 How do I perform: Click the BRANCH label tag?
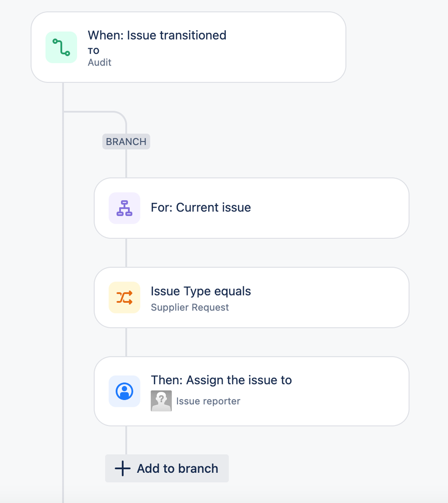[x=126, y=141]
